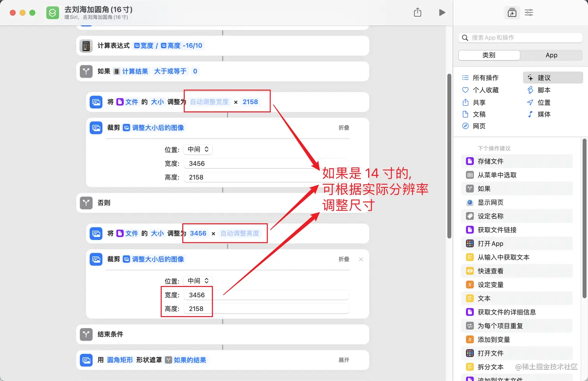Open the second 裁剪 位置 popup (中间)

pyautogui.click(x=198, y=281)
